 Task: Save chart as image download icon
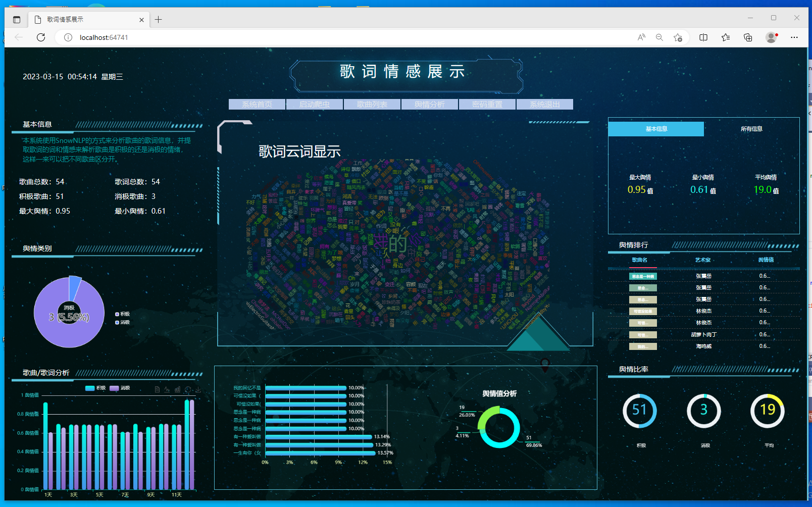198,389
